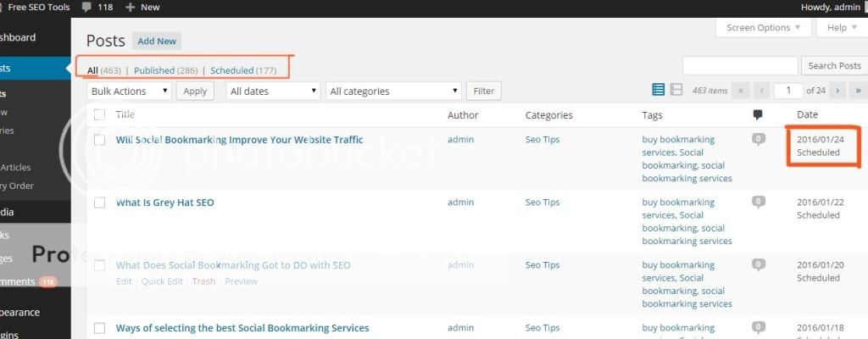
Task: Show Published posts filter
Action: (154, 70)
